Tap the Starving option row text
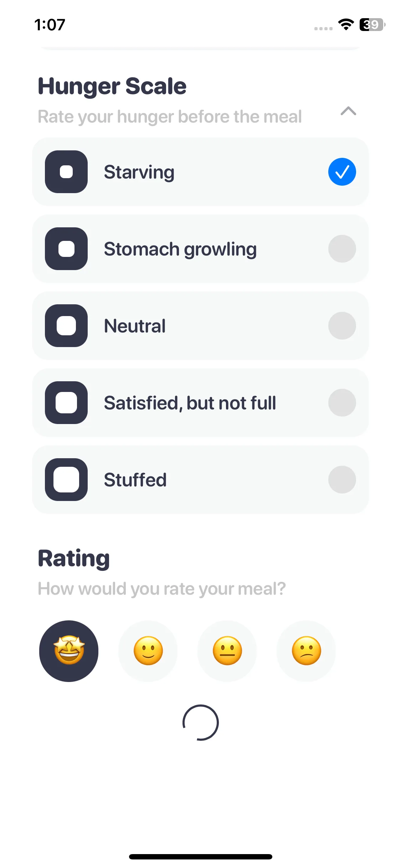 pyautogui.click(x=139, y=172)
